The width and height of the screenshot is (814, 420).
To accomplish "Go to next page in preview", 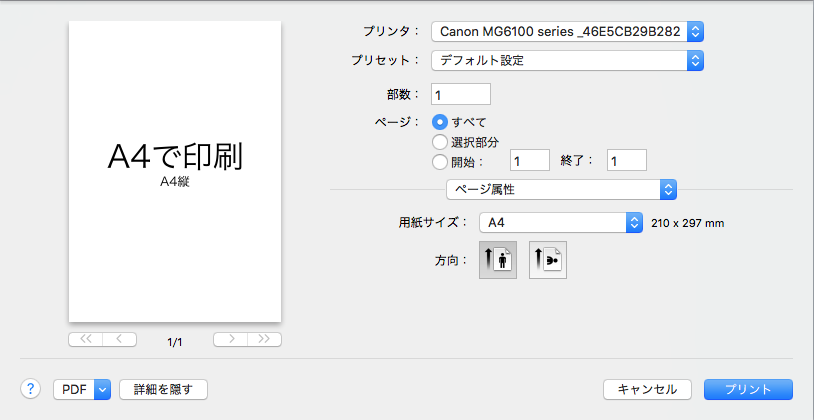I will point(231,339).
